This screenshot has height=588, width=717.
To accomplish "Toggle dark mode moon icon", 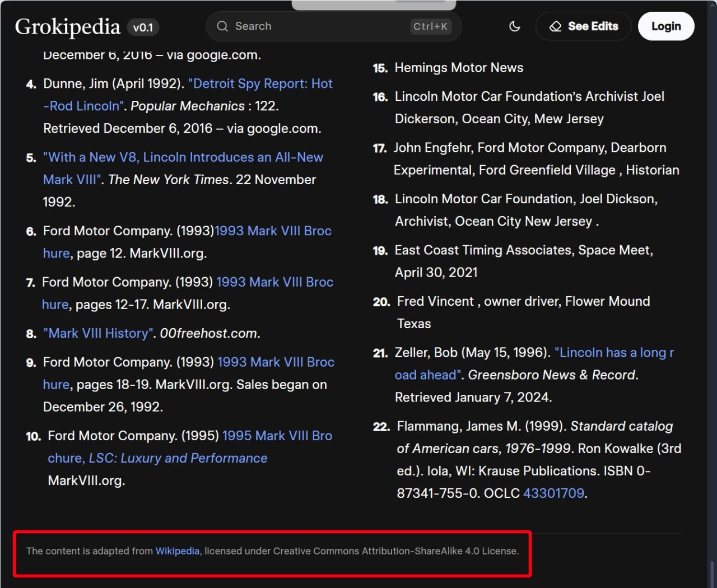I will click(x=514, y=26).
